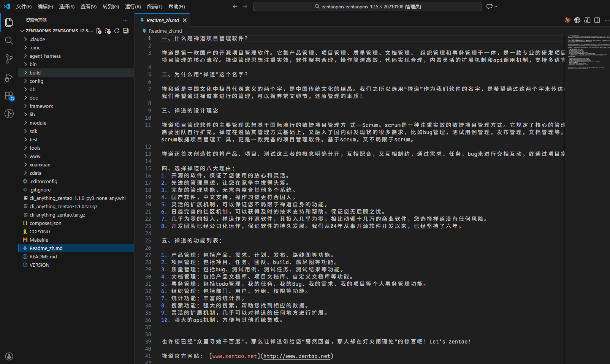Image resolution: width=610 pixels, height=364 pixels.
Task: Expand the .omc folder
Action: tap(25, 47)
